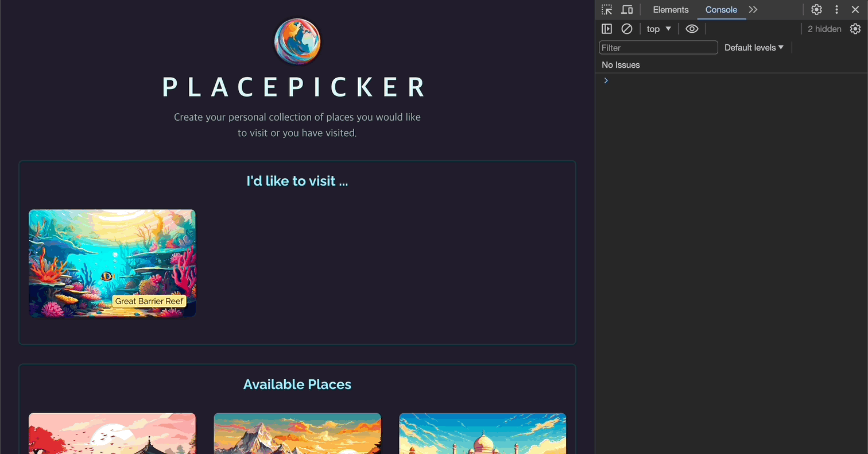The width and height of the screenshot is (868, 454).
Task: Click the I'd like to visit heading
Action: point(297,181)
